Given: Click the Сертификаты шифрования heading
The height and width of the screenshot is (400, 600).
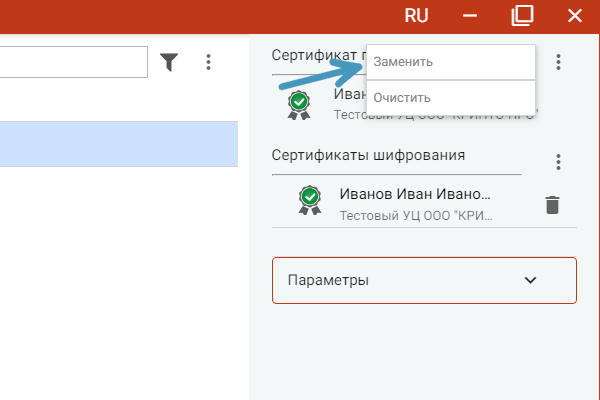Looking at the screenshot, I should (x=368, y=155).
